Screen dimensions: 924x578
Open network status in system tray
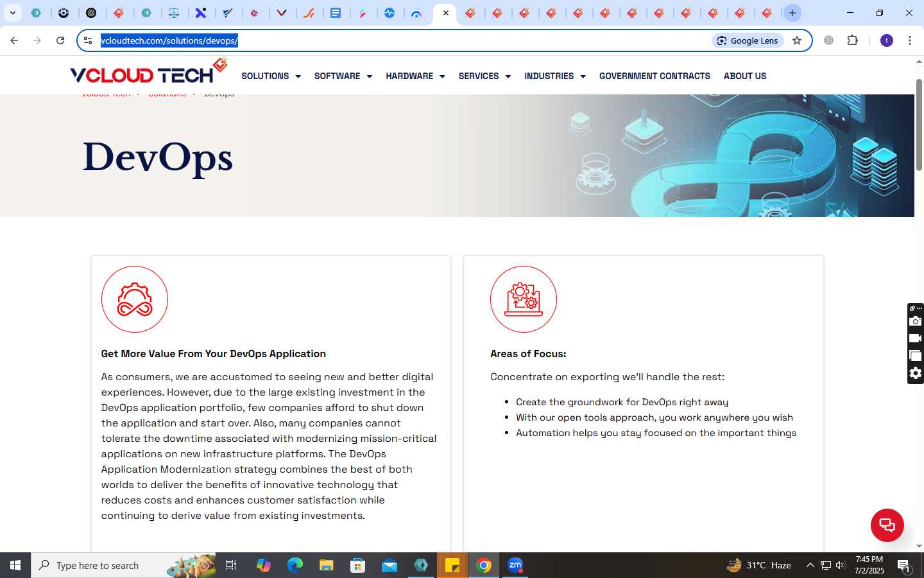pos(826,565)
